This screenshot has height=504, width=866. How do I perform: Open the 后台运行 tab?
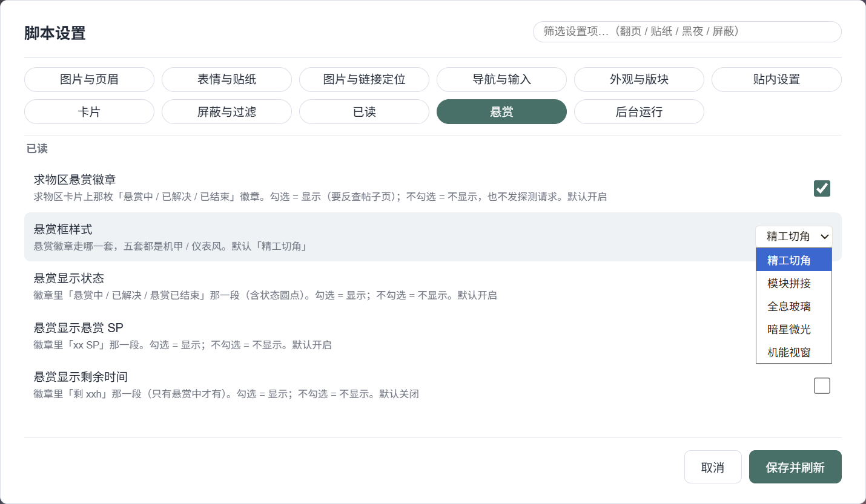(639, 111)
